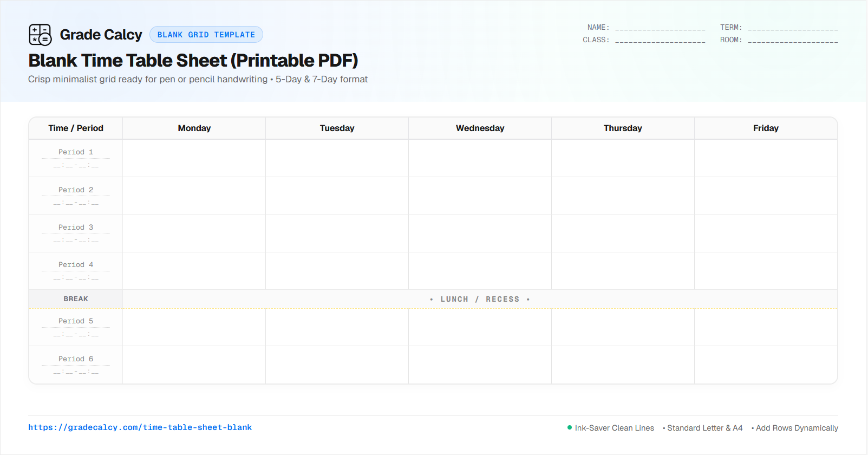Click the NAME blank line field
The height and width of the screenshot is (455, 868).
tap(660, 28)
